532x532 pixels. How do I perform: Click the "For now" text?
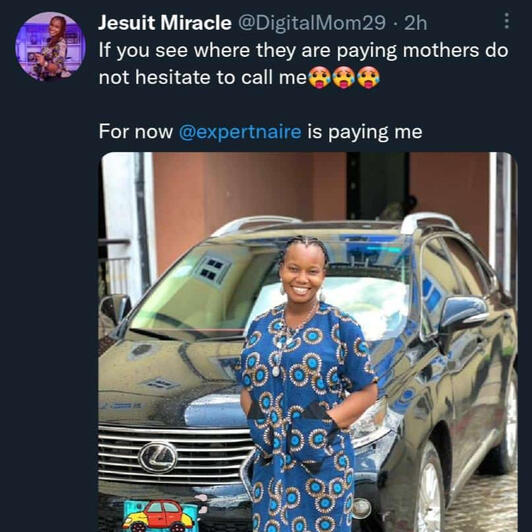point(136,132)
